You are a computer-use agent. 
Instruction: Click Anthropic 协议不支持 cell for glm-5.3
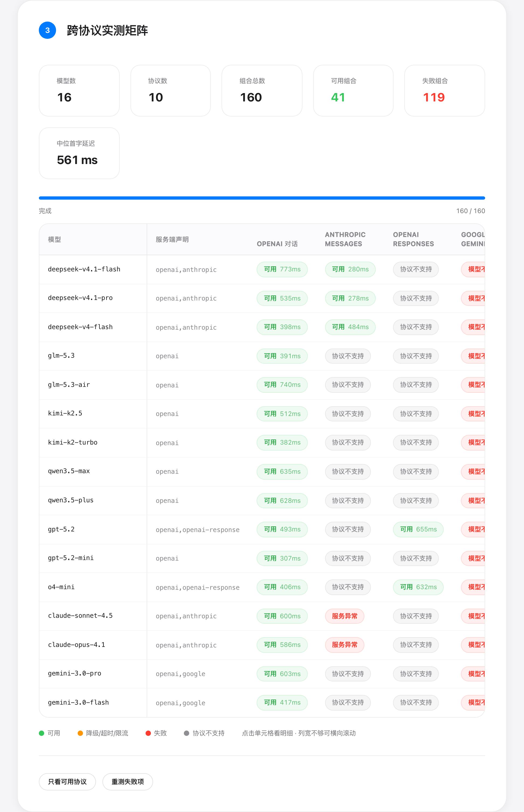point(348,356)
